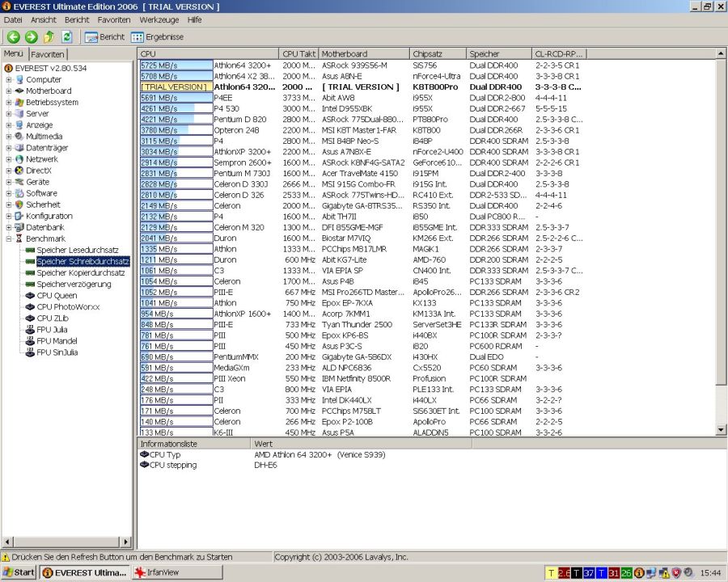
Task: Select the Netzwerk tree icon
Action: click(19, 158)
